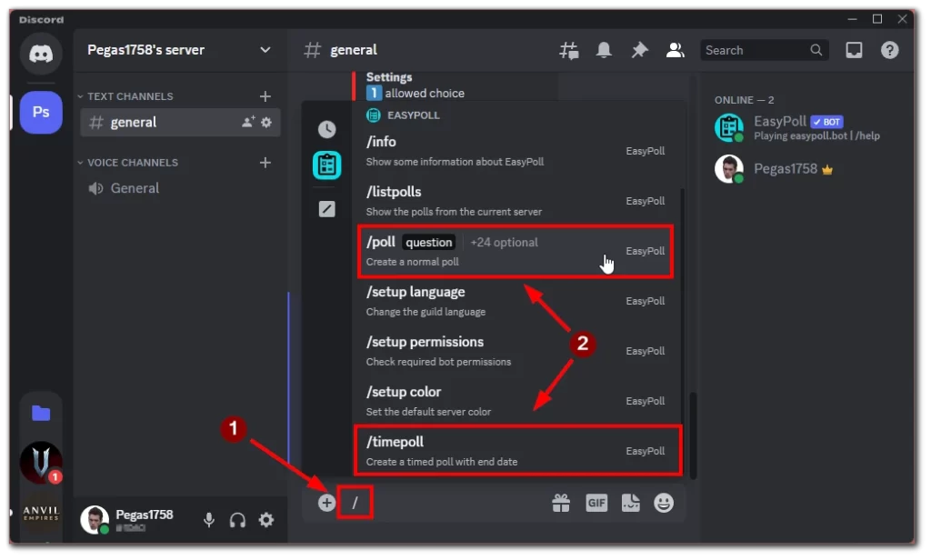931x560 pixels.
Task: Choose the /listpolls command
Action: tap(516, 201)
